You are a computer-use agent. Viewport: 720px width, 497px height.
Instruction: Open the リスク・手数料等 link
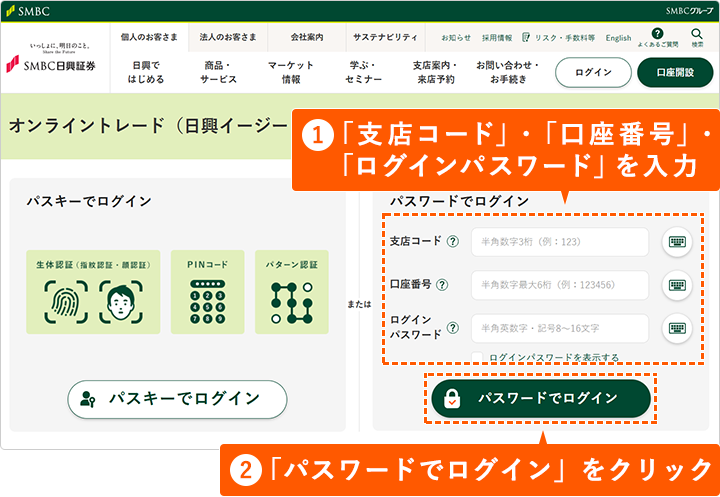565,38
